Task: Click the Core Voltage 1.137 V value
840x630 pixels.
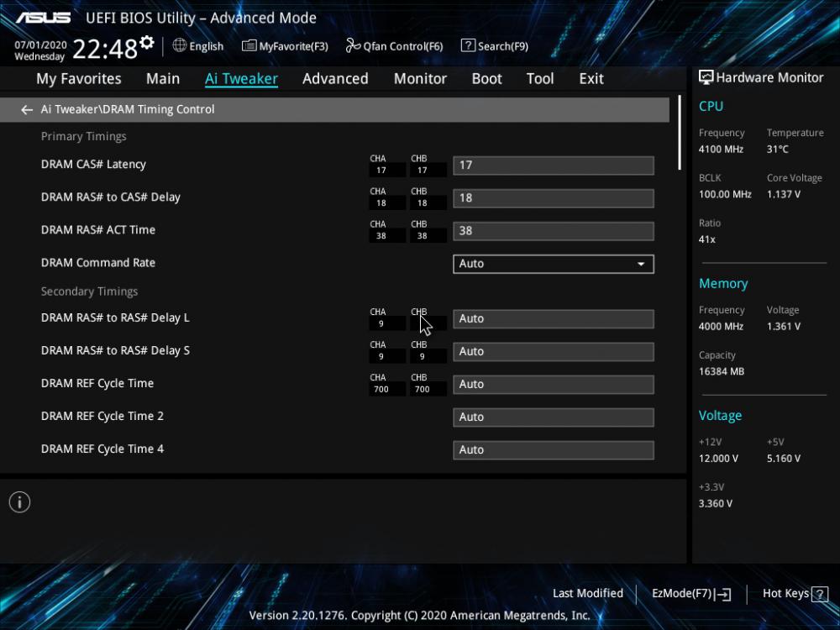Action: tap(783, 195)
